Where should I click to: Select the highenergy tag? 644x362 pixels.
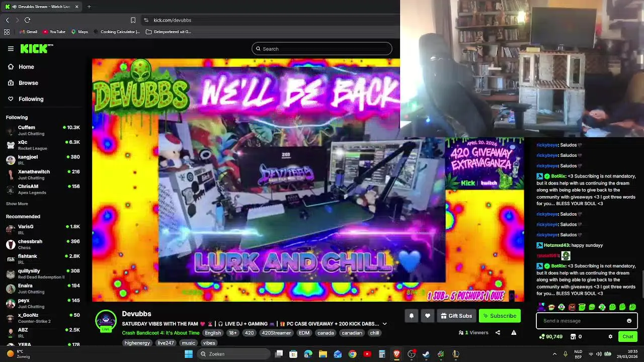point(137,343)
